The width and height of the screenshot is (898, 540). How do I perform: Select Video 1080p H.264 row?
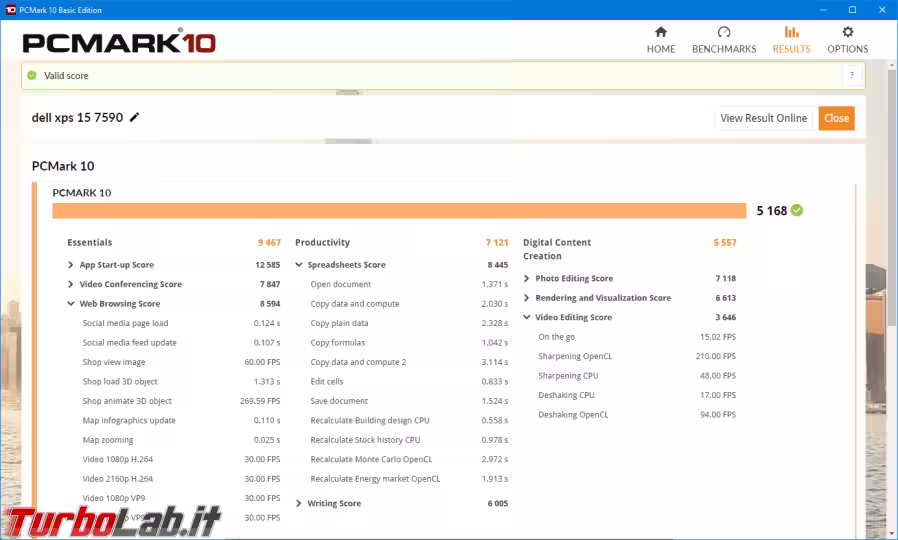tap(181, 460)
